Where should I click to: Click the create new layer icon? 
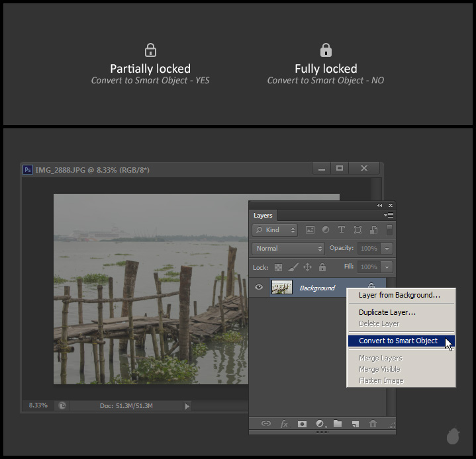point(356,424)
